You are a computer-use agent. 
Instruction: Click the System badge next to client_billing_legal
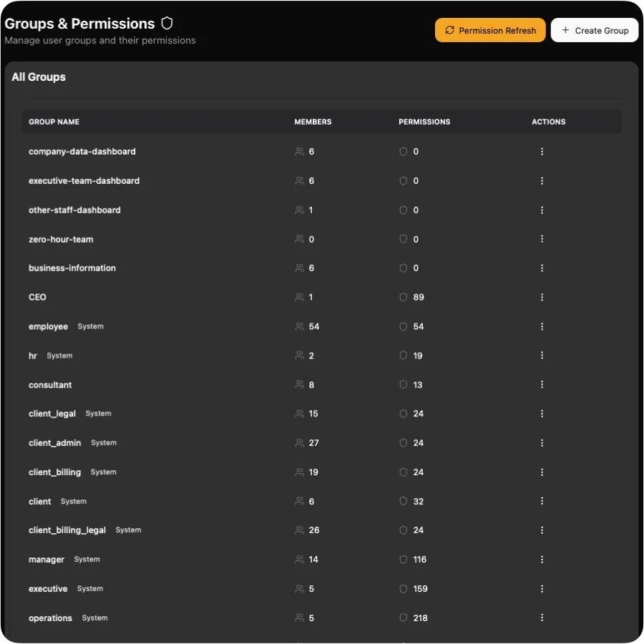click(x=128, y=530)
